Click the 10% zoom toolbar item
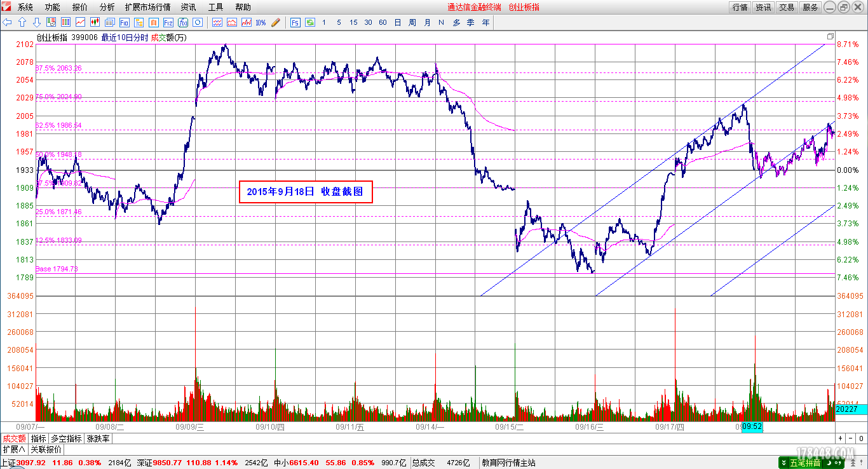This screenshot has height=469, width=868. click(x=261, y=22)
